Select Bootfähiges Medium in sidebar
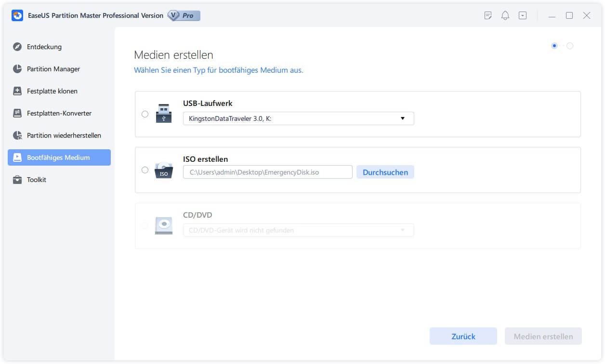This screenshot has height=364, width=605. pyautogui.click(x=59, y=157)
